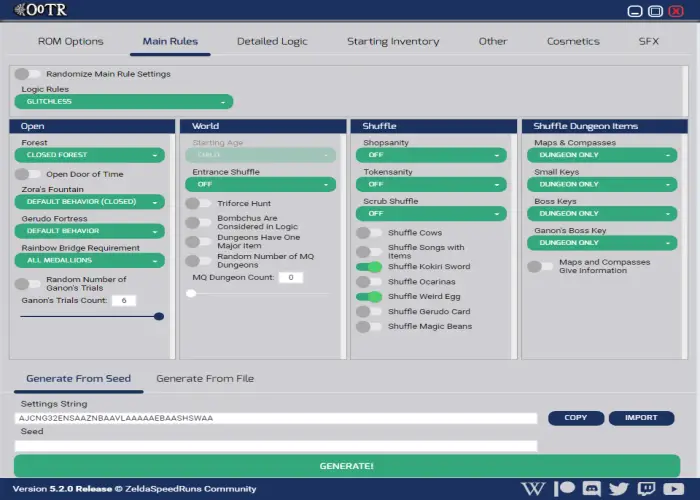
Task: Open the Twitter bird icon link
Action: (x=619, y=489)
